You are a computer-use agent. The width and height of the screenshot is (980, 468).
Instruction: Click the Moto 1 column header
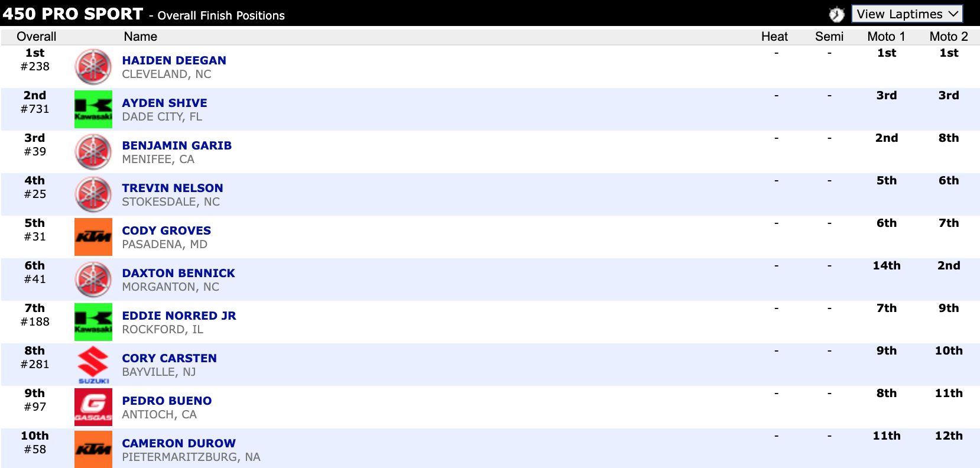click(x=885, y=37)
